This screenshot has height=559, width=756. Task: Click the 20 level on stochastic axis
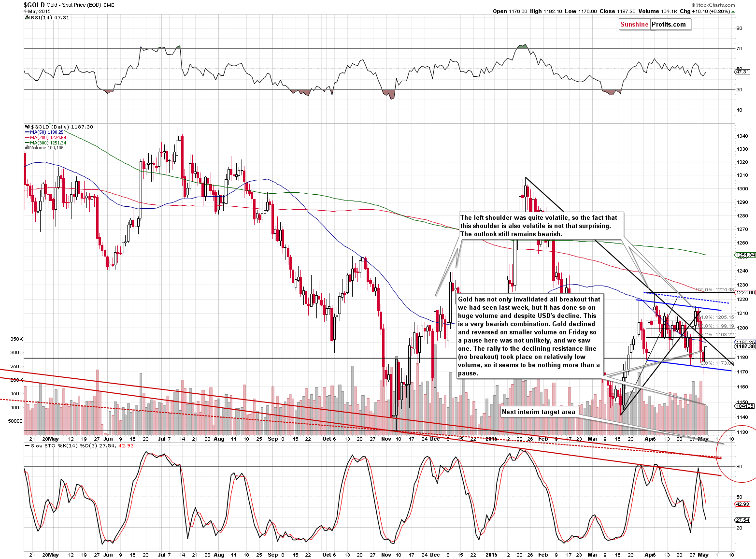739,528
